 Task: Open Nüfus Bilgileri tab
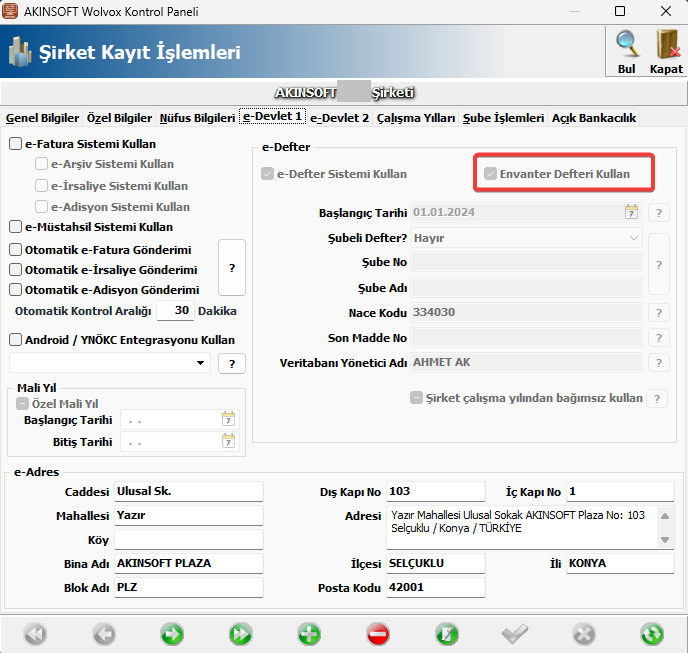(x=197, y=118)
